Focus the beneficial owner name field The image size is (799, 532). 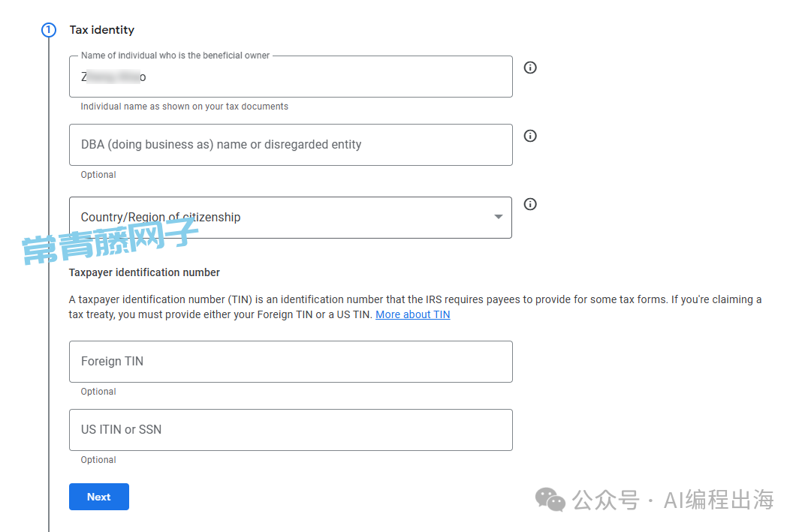tap(290, 77)
